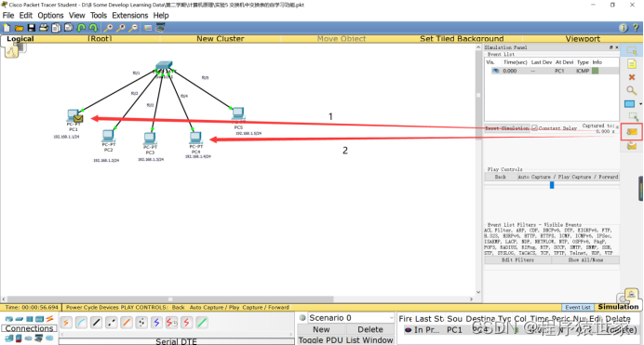Screen dimensions: 644x345
Task: Click the scenario Delete button
Action: 370,329
